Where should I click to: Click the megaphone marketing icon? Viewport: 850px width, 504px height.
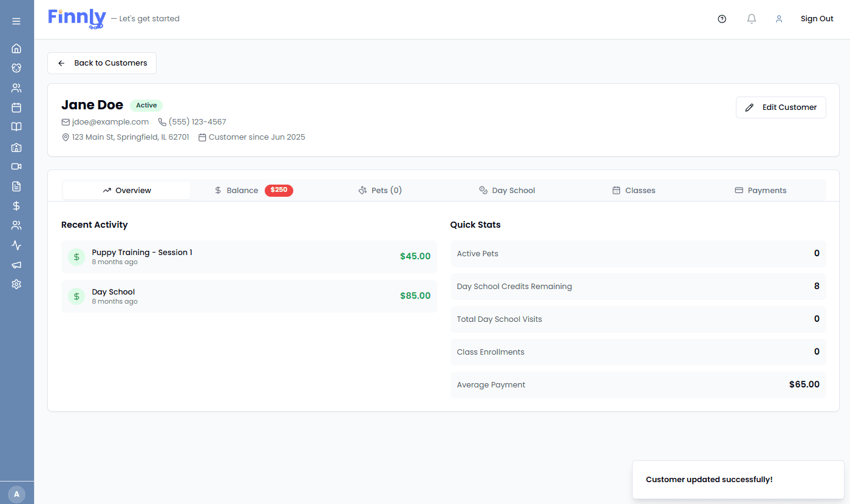coord(16,264)
